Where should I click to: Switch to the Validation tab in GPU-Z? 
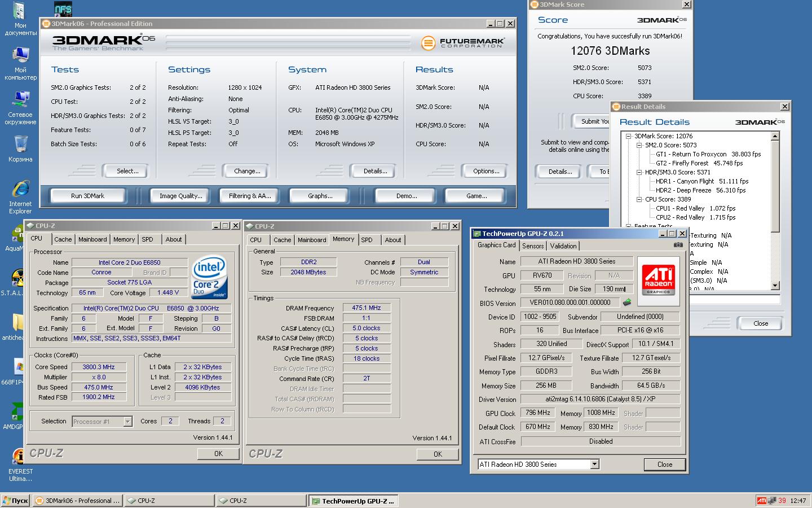pos(563,246)
